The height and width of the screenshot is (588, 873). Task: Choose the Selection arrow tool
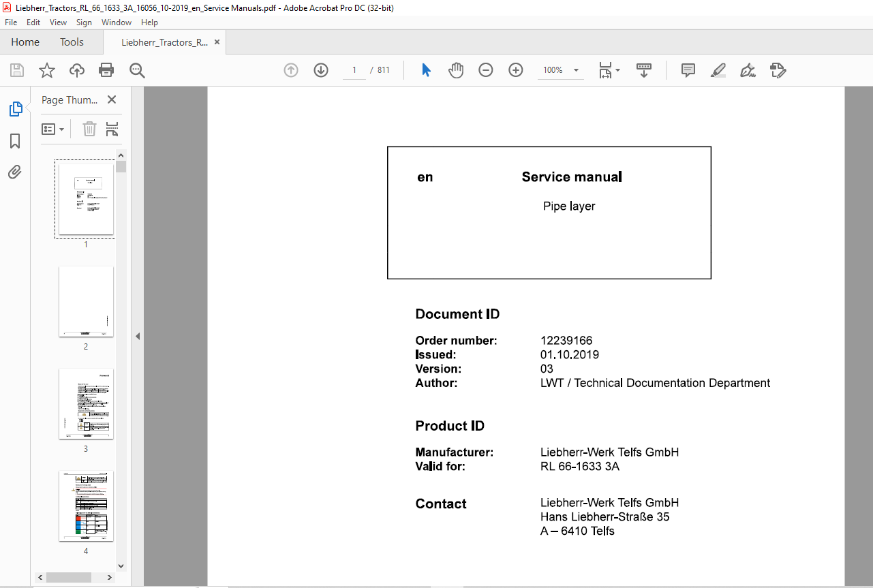(x=426, y=70)
